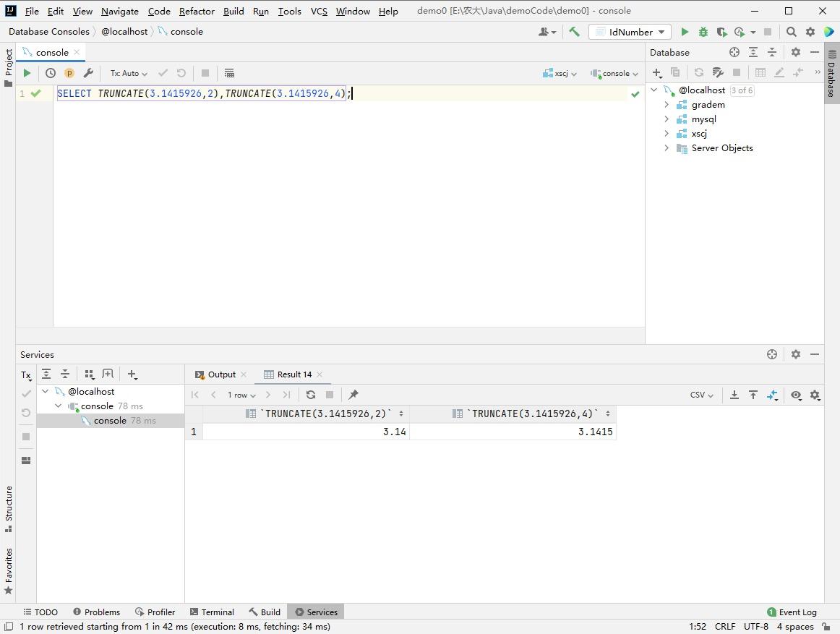This screenshot has height=634, width=840.
Task: Open the Event Log
Action: coord(792,612)
